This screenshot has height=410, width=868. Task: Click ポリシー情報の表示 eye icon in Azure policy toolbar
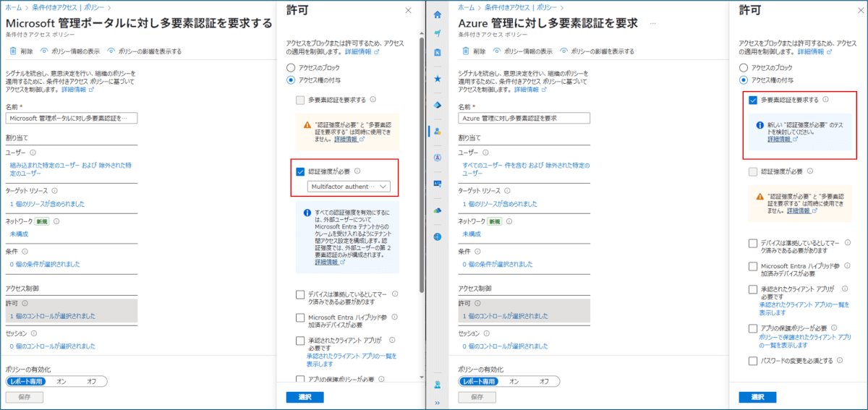(x=498, y=51)
